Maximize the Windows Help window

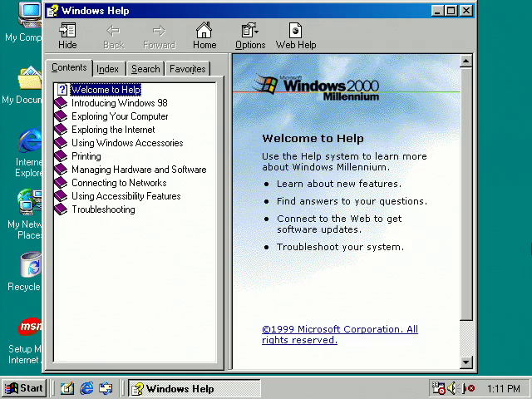pos(451,11)
